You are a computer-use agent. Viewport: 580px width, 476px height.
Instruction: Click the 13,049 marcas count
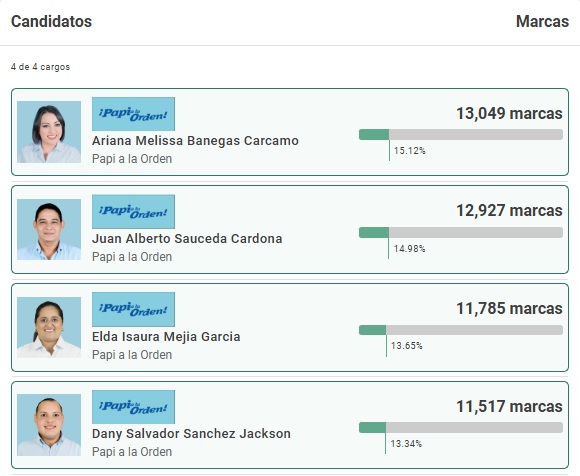pyautogui.click(x=509, y=114)
